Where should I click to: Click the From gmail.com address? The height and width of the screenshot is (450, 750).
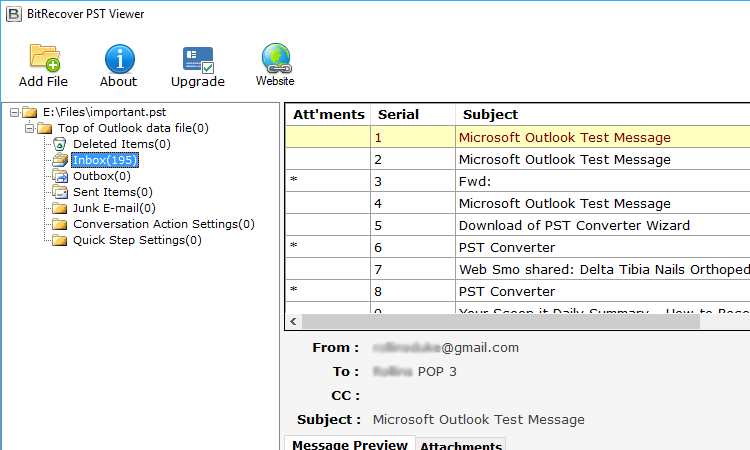(x=446, y=348)
